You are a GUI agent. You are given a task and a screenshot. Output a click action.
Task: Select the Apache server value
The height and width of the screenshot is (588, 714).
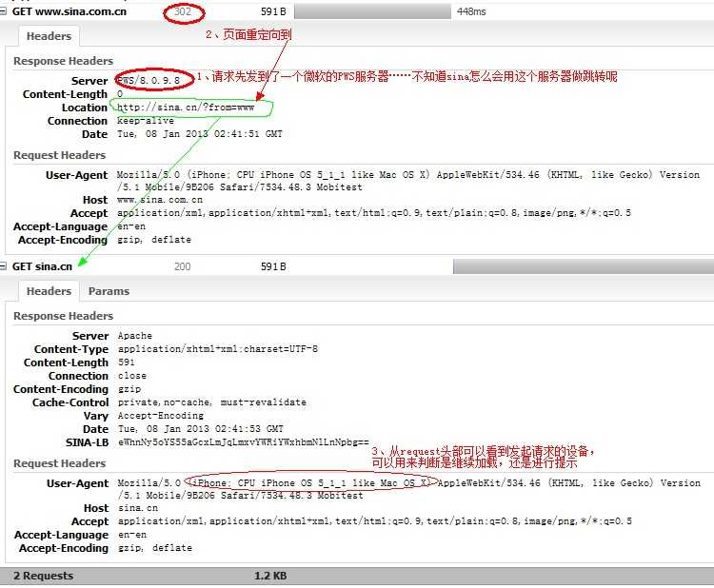[135, 336]
